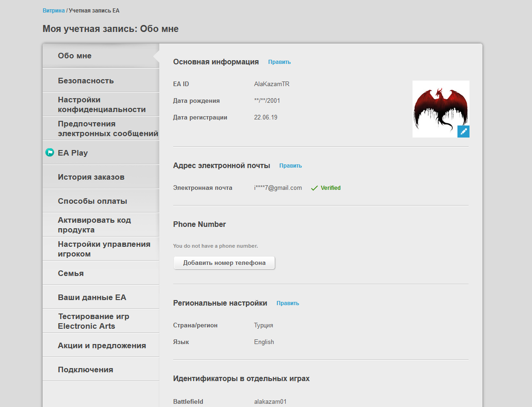Click the Phone Number heading
Viewport: 532px width, 407px height.
pos(200,224)
